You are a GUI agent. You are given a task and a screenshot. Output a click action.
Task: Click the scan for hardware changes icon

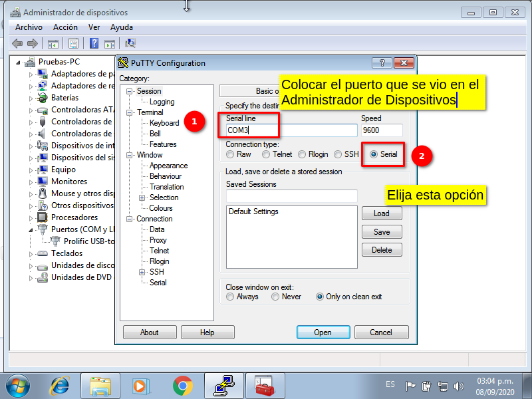click(130, 43)
